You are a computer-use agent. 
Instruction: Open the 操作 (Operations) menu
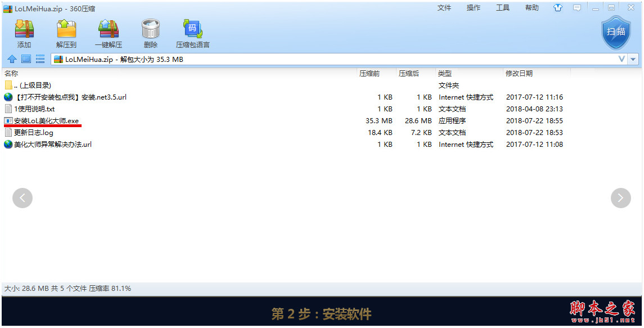473,8
